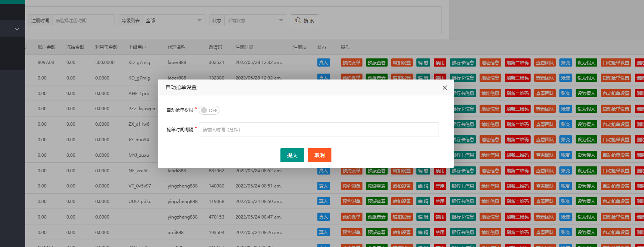Image resolution: width=644 pixels, height=247 pixels.
Task: Click 账变 in the AHF_1prb row
Action: (566, 94)
